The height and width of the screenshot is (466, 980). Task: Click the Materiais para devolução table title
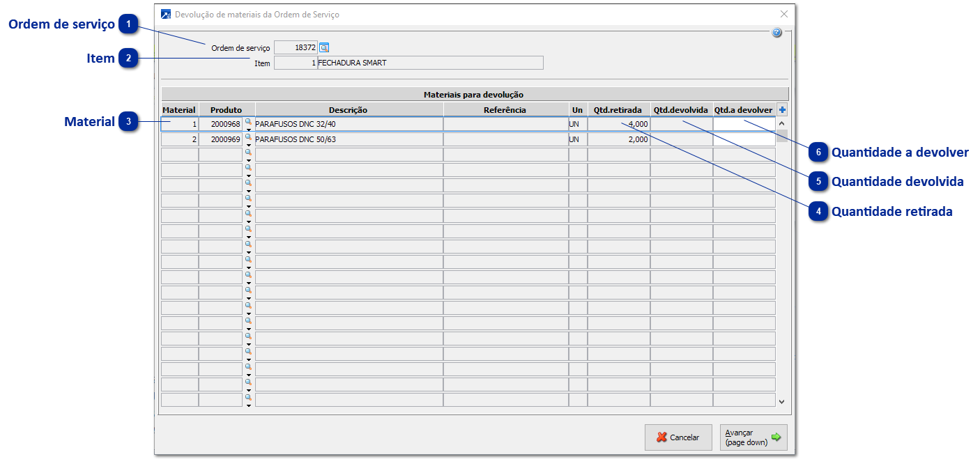pos(474,94)
